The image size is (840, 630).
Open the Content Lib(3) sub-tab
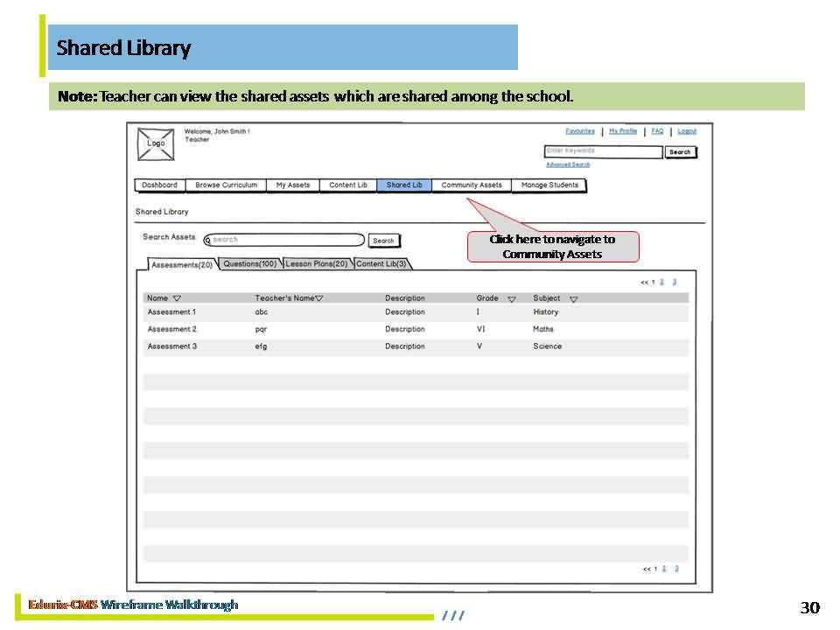point(381,263)
